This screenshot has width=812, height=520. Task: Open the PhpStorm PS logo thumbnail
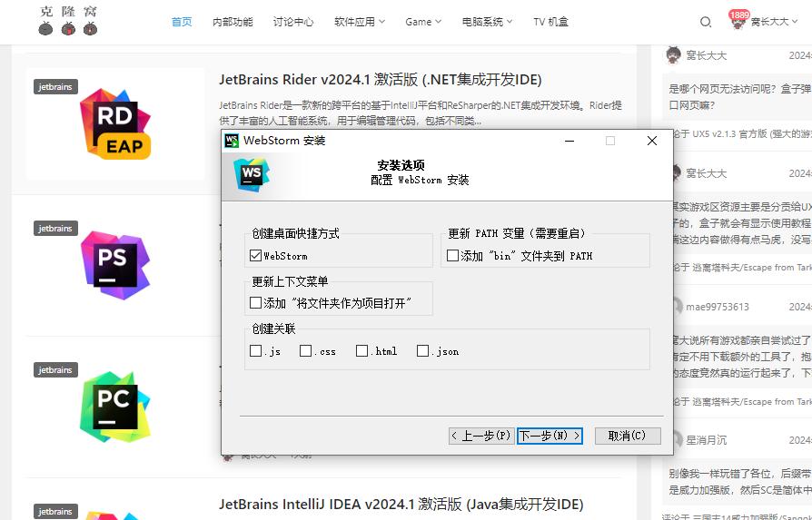pos(115,265)
